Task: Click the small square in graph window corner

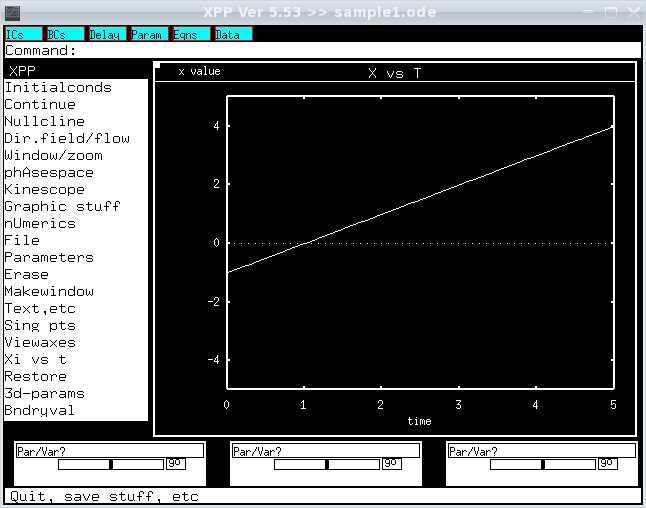Action: point(157,65)
